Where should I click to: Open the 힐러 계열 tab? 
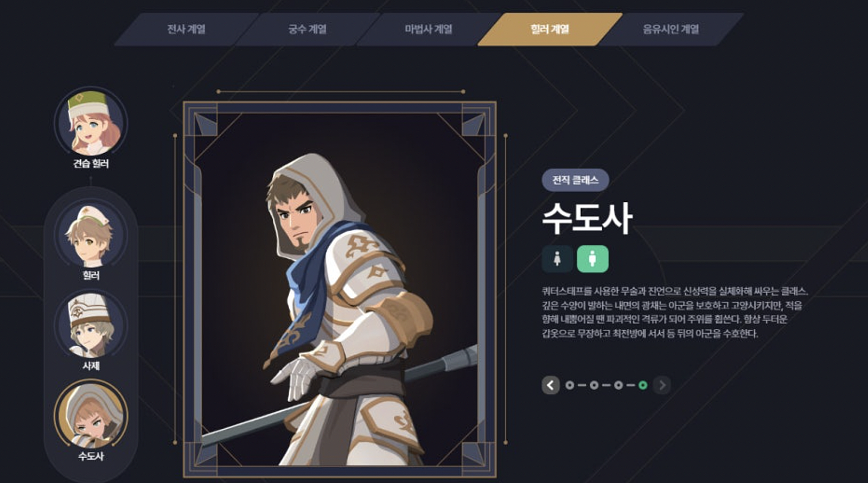(550, 29)
